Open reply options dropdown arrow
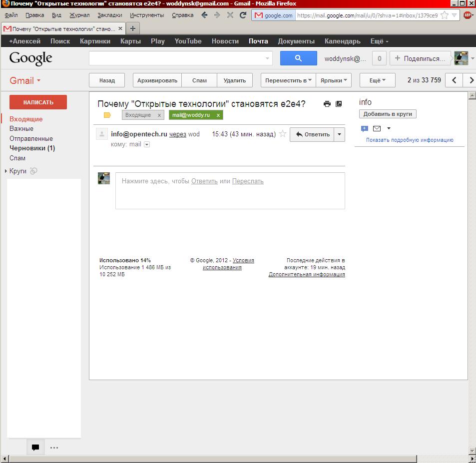The image size is (476, 463). (339, 134)
